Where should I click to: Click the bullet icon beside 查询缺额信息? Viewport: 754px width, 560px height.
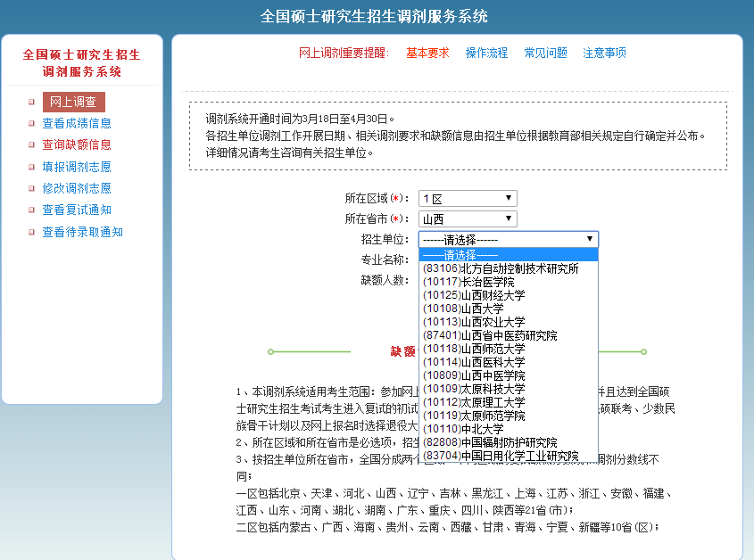32,144
